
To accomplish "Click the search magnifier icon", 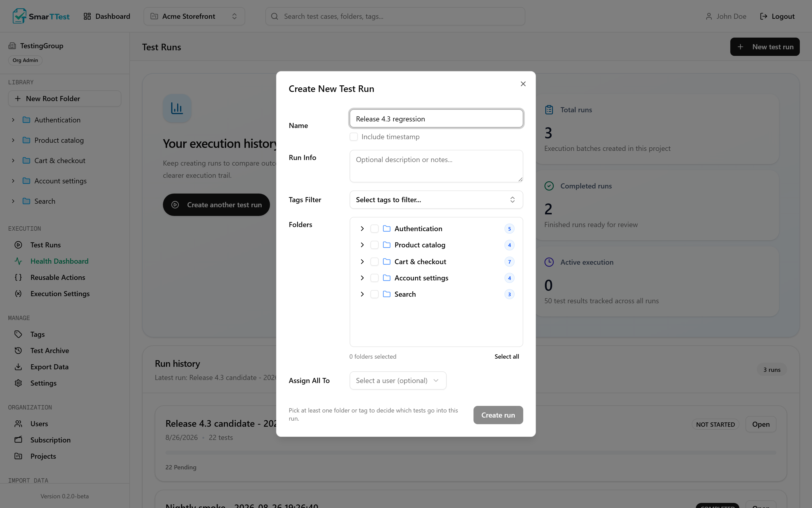I will tap(275, 16).
